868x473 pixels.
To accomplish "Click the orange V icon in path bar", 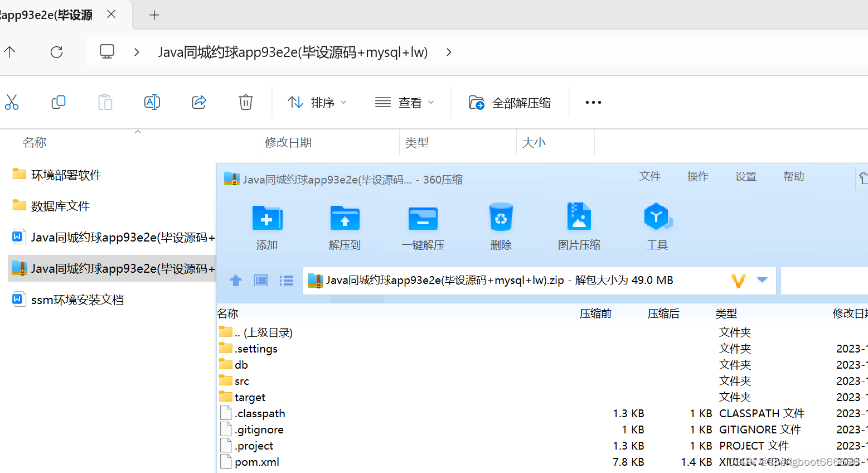I will coord(739,281).
